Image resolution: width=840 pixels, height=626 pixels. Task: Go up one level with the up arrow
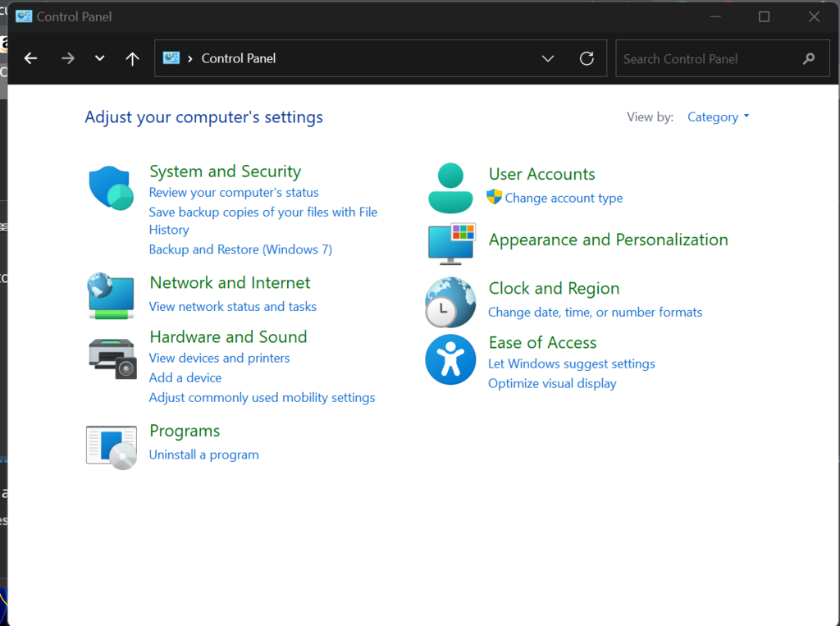(x=132, y=58)
